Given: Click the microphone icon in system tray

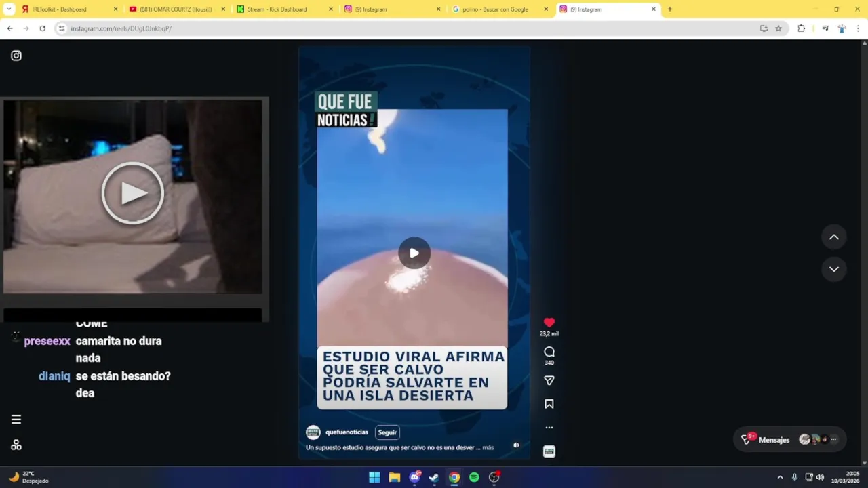Looking at the screenshot, I should click(x=795, y=477).
